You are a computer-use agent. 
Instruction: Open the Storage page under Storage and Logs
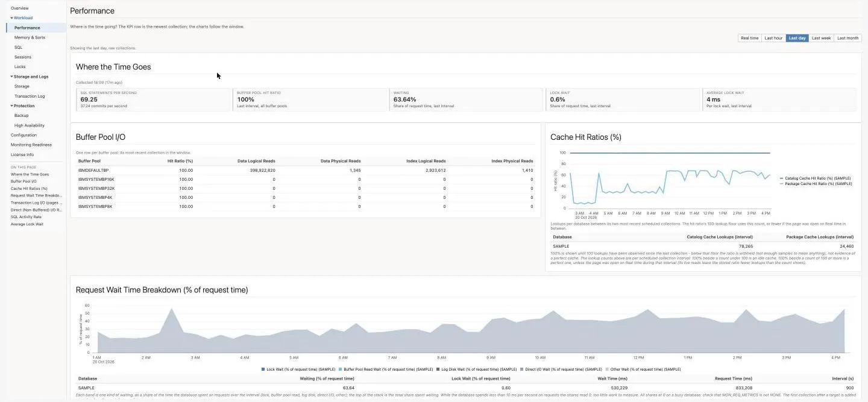[x=22, y=86]
